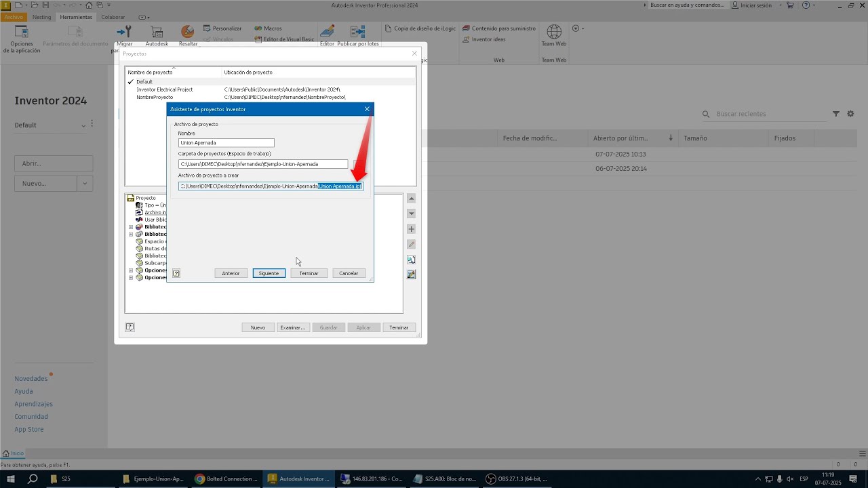Screen dimensions: 868x488
Task: Click move-up arrow button in Proyectos dialog
Action: pos(411,199)
